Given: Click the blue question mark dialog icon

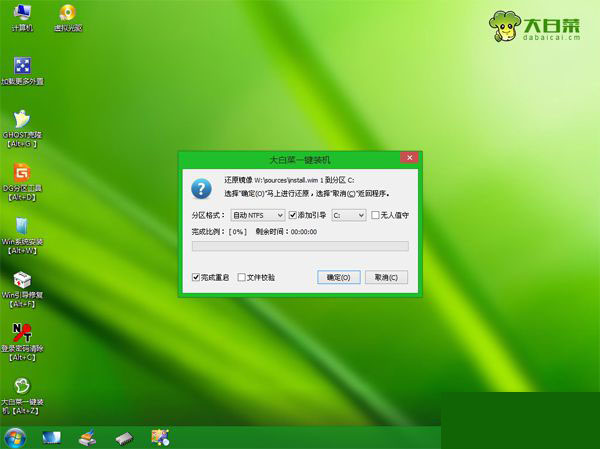Looking at the screenshot, I should tap(201, 189).
